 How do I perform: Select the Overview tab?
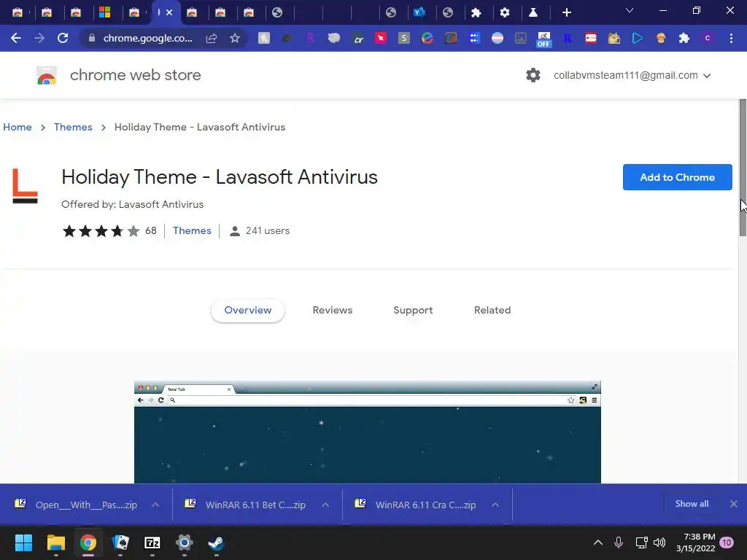(248, 310)
